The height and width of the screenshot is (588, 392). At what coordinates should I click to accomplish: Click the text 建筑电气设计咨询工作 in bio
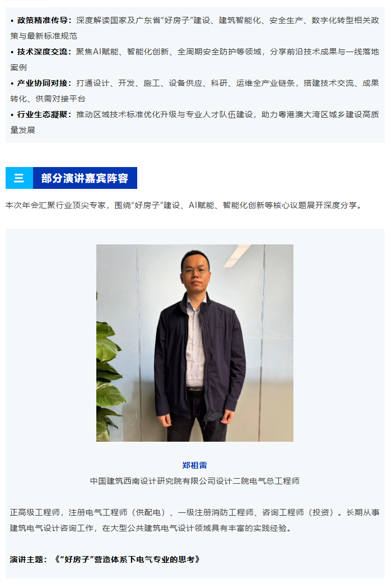[52, 528]
